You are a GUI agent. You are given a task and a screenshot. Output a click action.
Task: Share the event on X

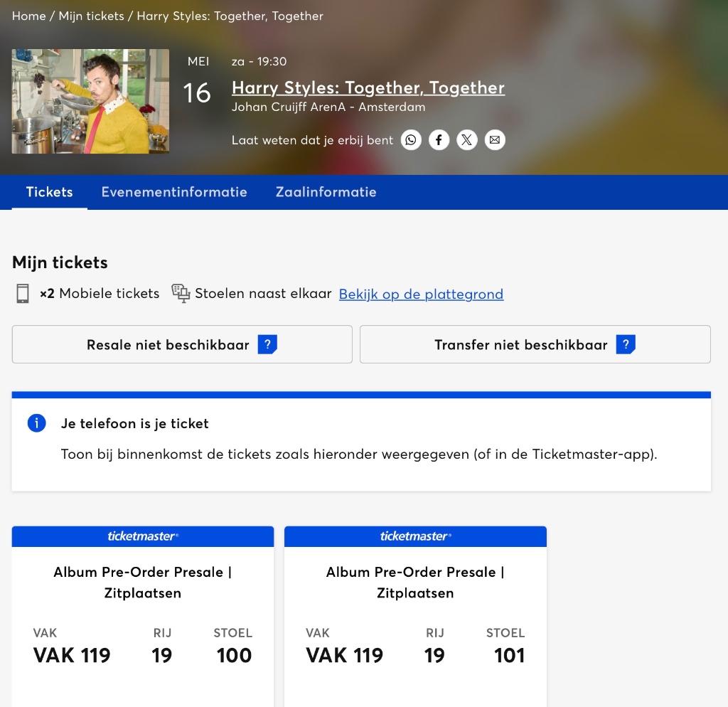click(x=466, y=140)
